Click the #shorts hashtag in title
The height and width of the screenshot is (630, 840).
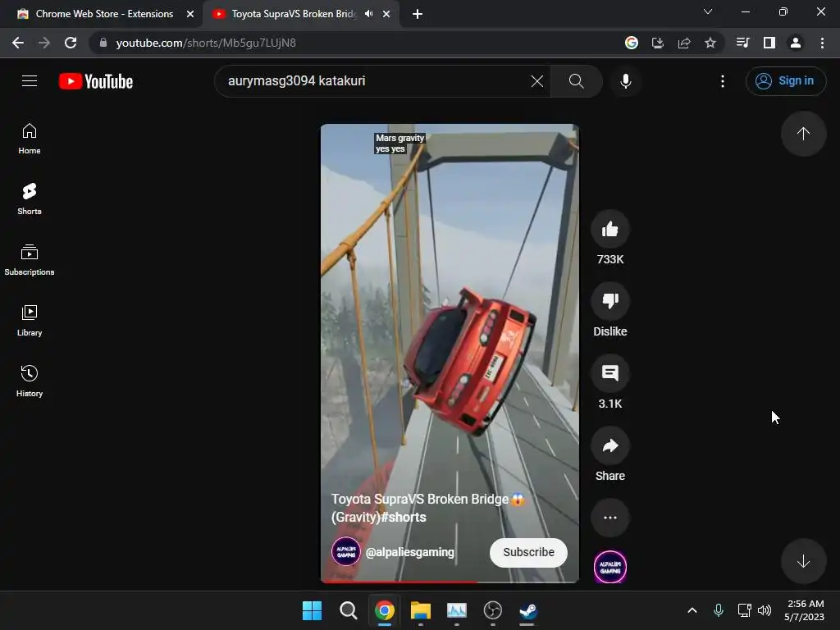coord(403,517)
